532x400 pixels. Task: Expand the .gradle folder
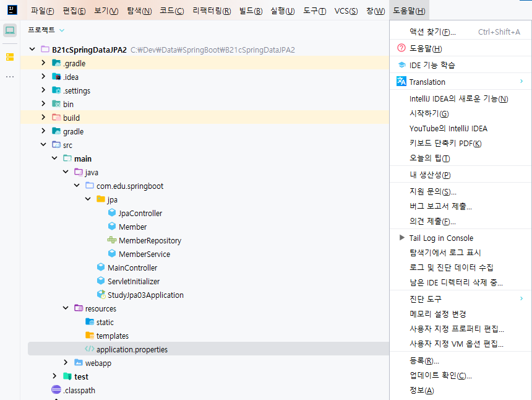(x=43, y=63)
